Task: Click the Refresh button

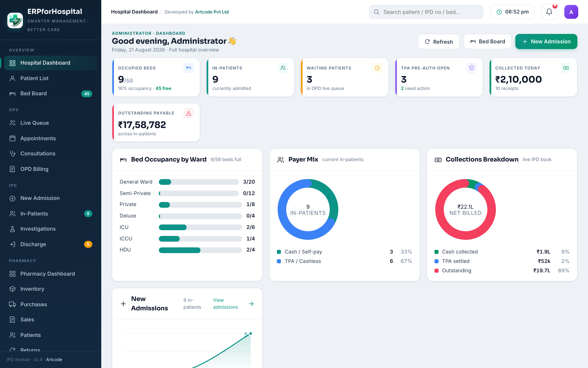Action: click(439, 42)
